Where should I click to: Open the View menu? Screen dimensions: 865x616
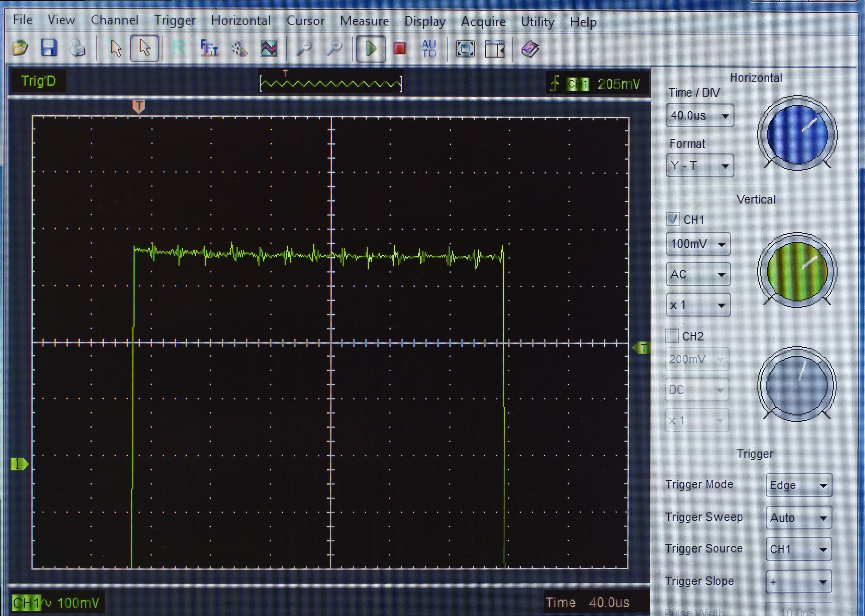[x=61, y=20]
